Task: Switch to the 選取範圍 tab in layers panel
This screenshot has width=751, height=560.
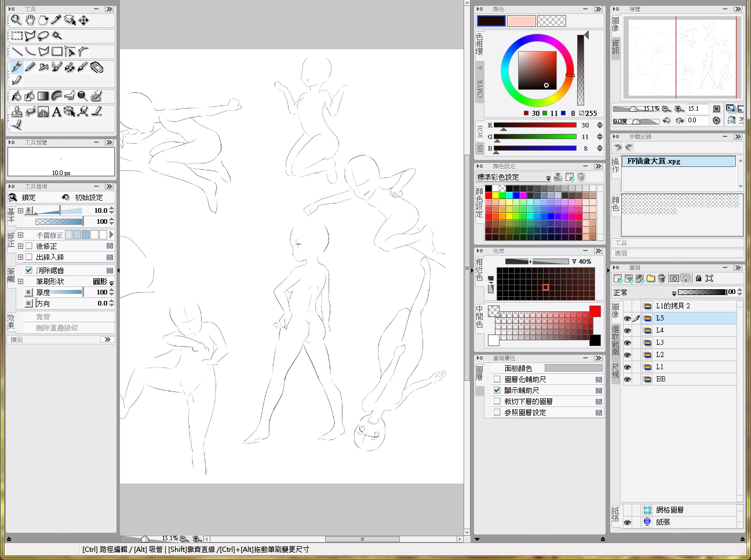Action: point(615,340)
